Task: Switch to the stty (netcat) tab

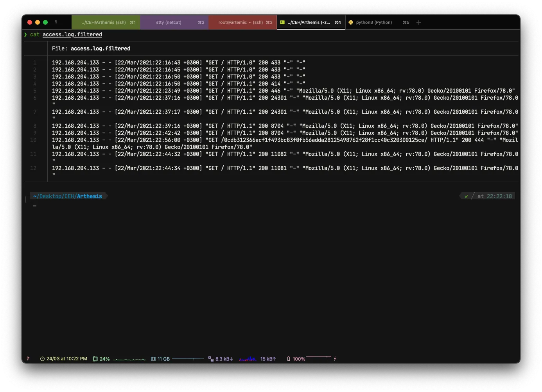Action: point(174,23)
